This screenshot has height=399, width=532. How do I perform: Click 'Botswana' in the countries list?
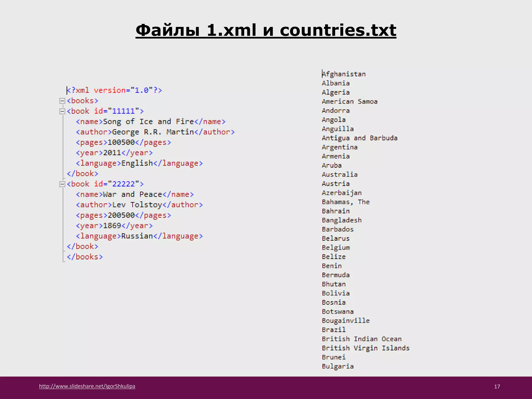338,311
